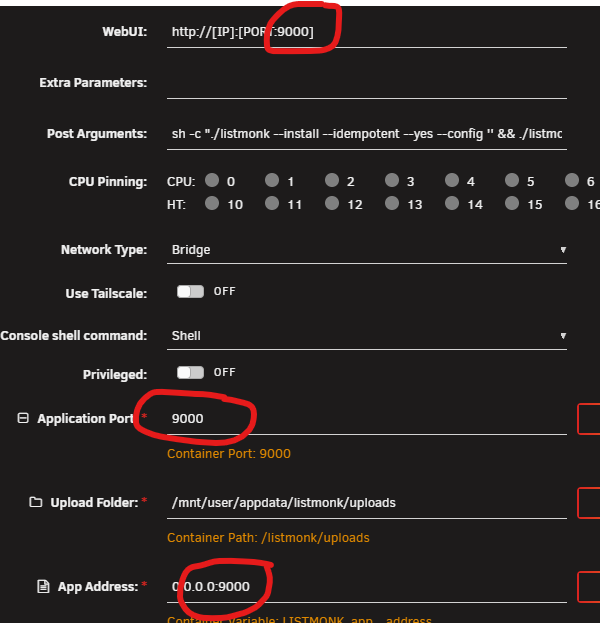600x623 pixels.
Task: Pin container to HT core 15
Action: 512,203
